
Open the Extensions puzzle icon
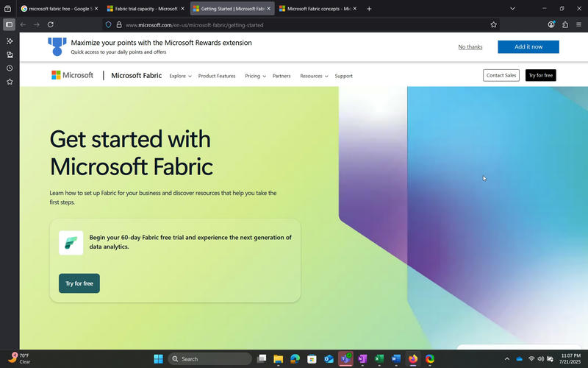click(x=565, y=25)
